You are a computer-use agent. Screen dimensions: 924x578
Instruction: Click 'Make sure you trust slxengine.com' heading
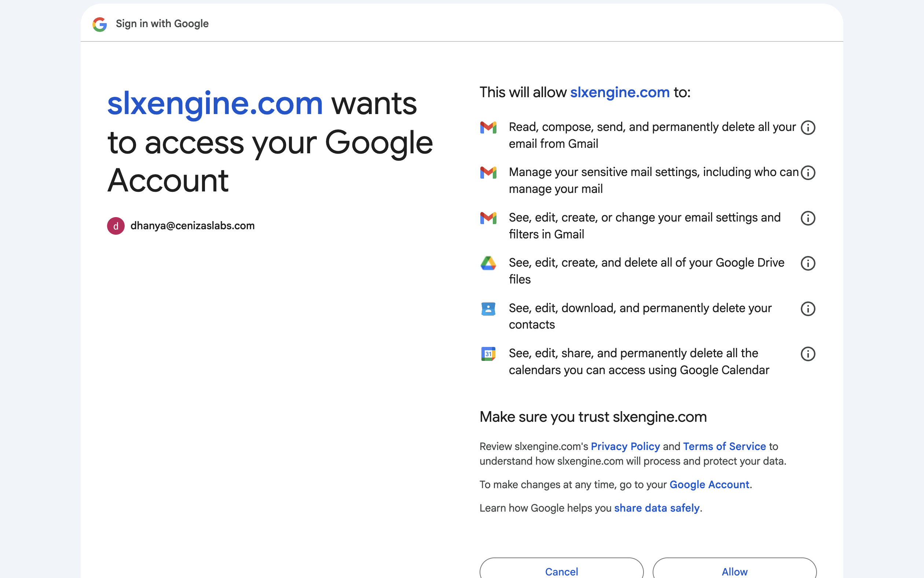[x=593, y=417]
